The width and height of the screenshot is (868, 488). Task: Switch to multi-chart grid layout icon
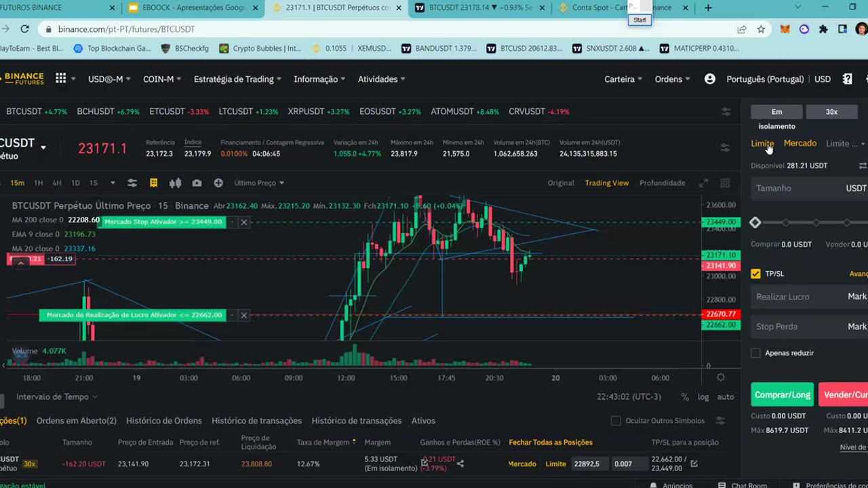[725, 183]
